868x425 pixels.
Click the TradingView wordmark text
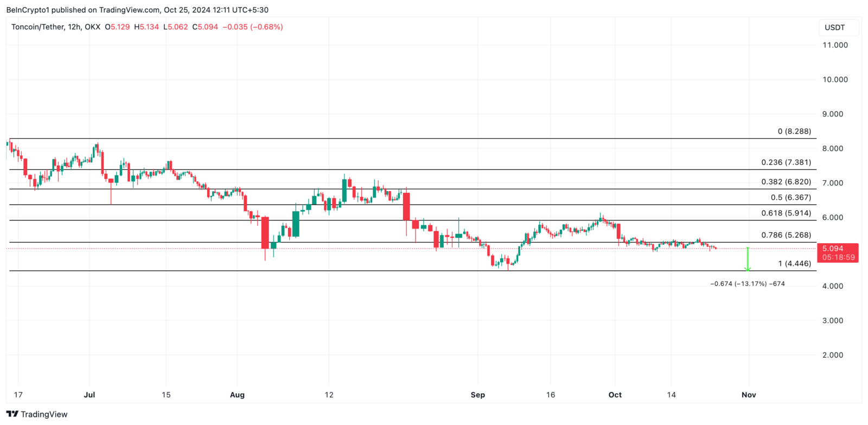pyautogui.click(x=44, y=414)
